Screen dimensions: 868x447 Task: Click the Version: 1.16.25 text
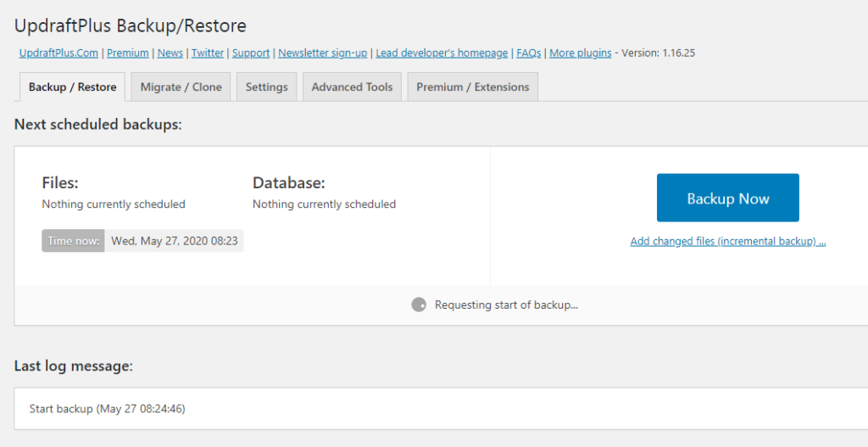point(658,53)
